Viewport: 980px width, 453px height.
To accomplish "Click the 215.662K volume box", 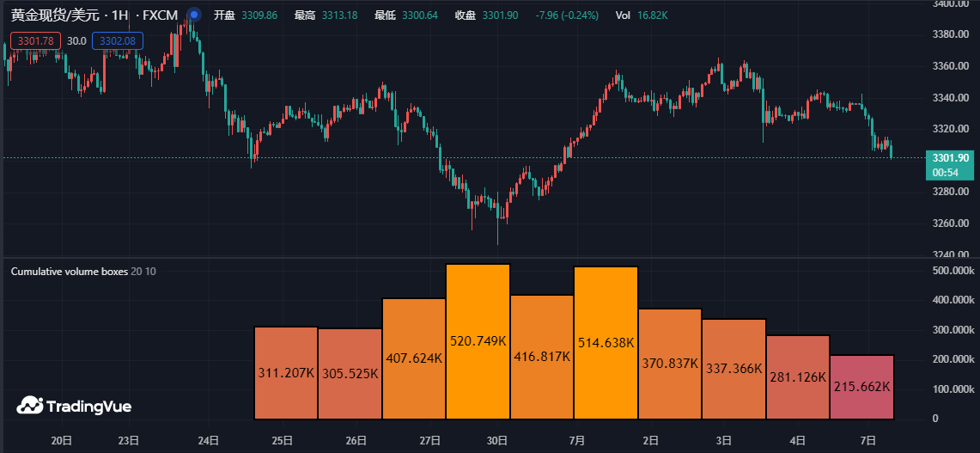I will pos(861,387).
